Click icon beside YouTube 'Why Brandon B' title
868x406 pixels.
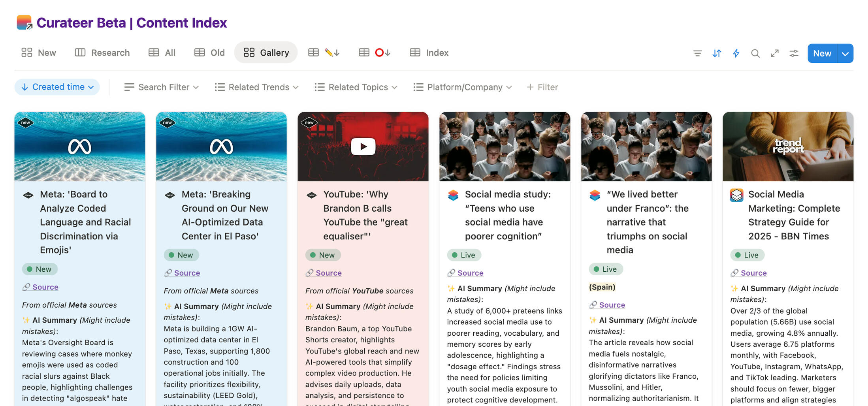pyautogui.click(x=311, y=195)
